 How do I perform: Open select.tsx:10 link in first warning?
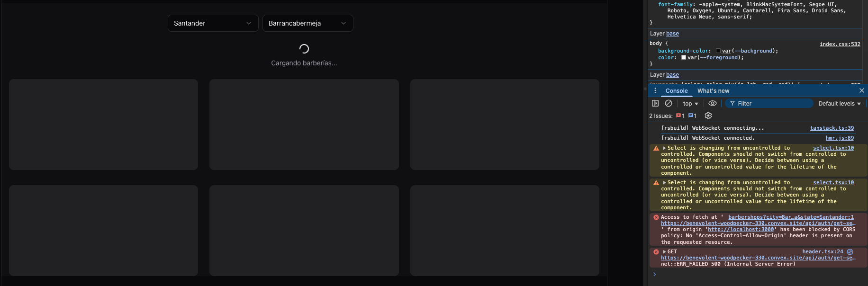tap(833, 148)
